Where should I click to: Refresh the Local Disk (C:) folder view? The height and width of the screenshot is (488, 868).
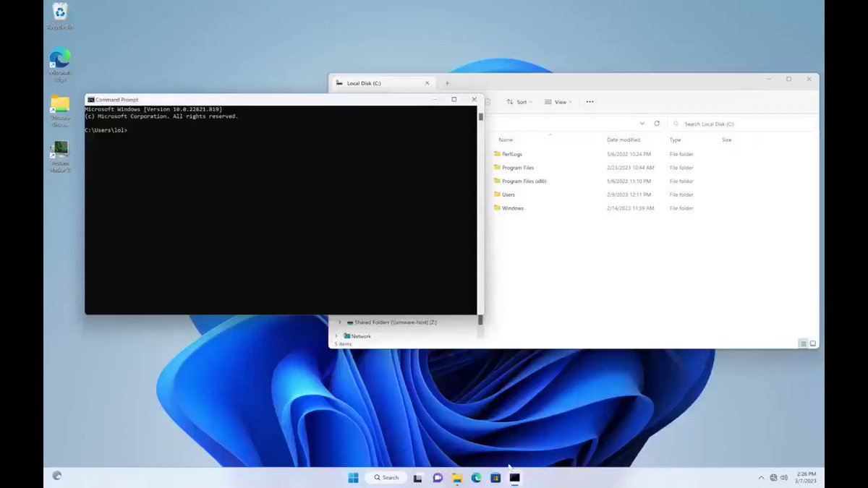[x=657, y=124]
